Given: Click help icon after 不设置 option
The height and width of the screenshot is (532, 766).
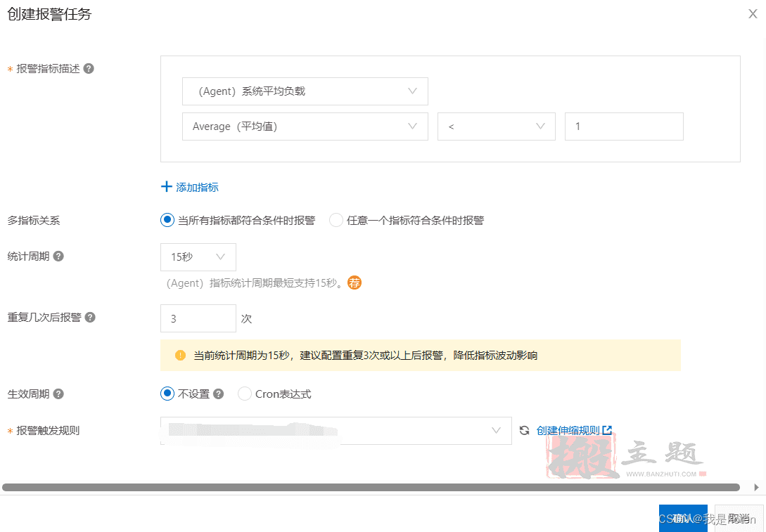Looking at the screenshot, I should [218, 394].
